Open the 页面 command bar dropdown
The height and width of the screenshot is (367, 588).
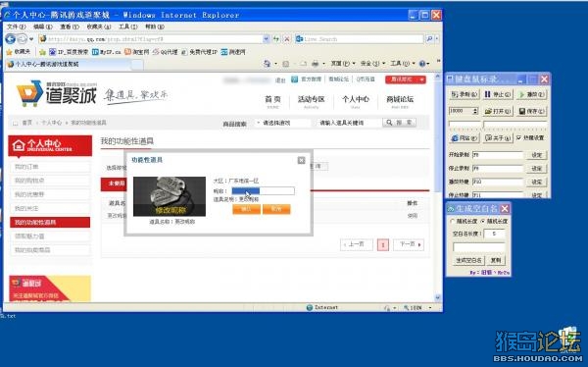click(342, 64)
